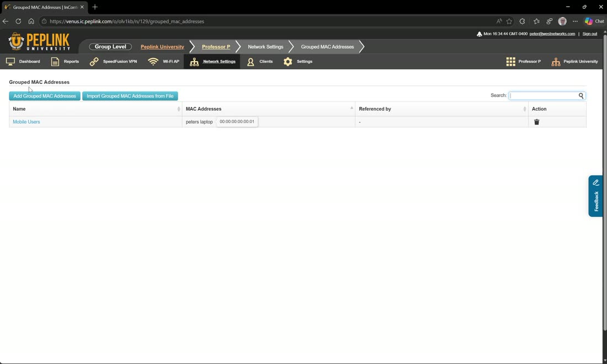Click the Grouped MAC Addresses section heading
607x364 pixels.
(x=39, y=82)
